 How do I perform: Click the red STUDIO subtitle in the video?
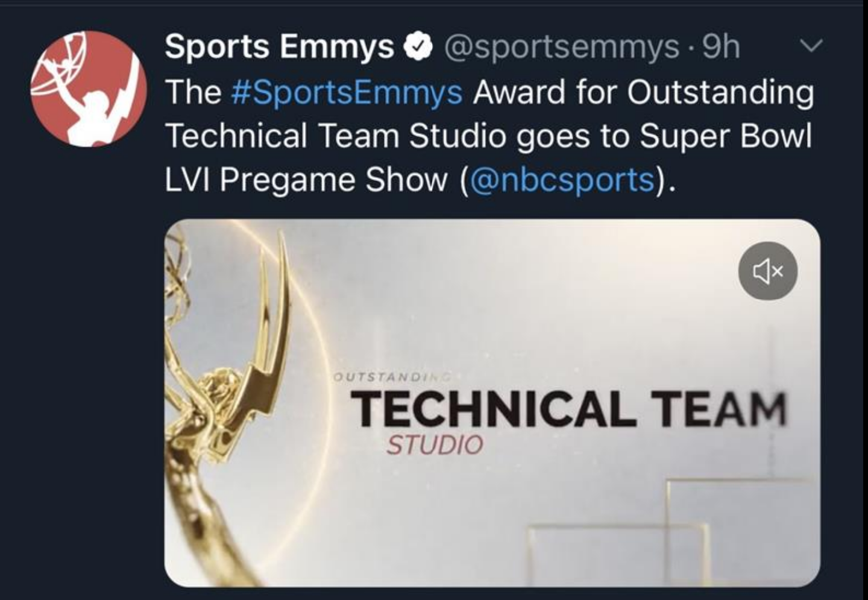pyautogui.click(x=434, y=446)
